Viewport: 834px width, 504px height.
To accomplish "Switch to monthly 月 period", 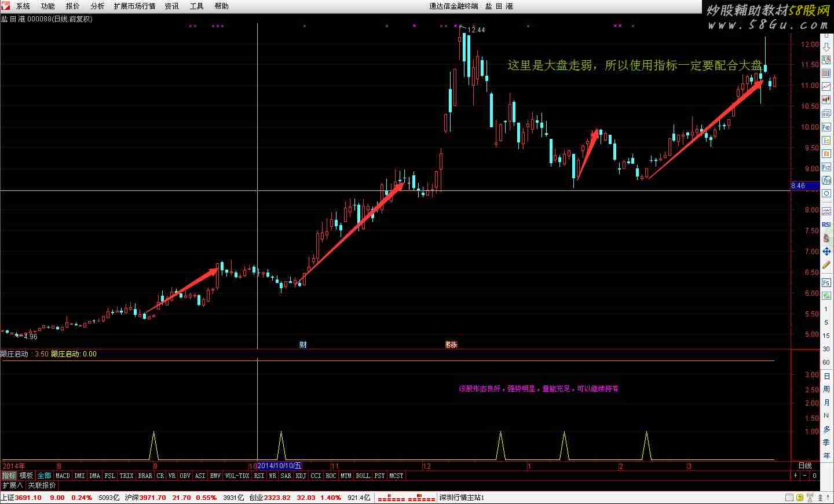I will coord(826,402).
